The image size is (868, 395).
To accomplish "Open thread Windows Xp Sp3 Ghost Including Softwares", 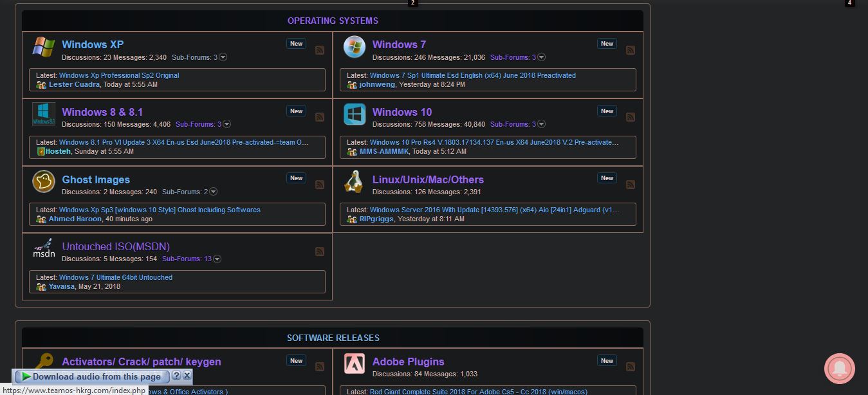I will (160, 210).
